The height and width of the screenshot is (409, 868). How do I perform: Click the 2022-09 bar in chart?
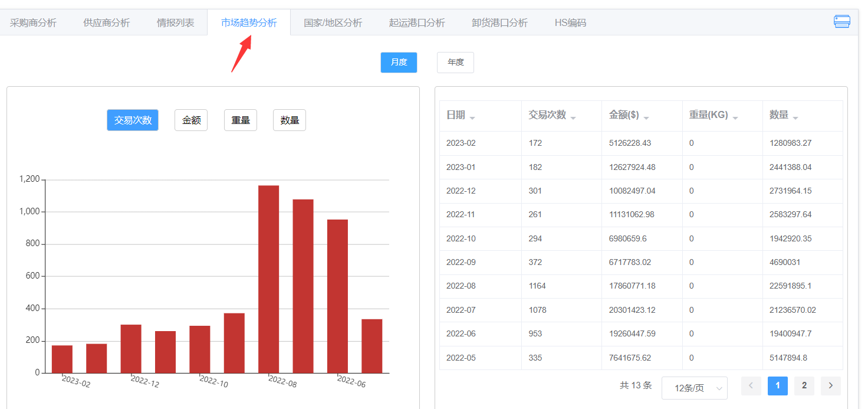tap(234, 343)
